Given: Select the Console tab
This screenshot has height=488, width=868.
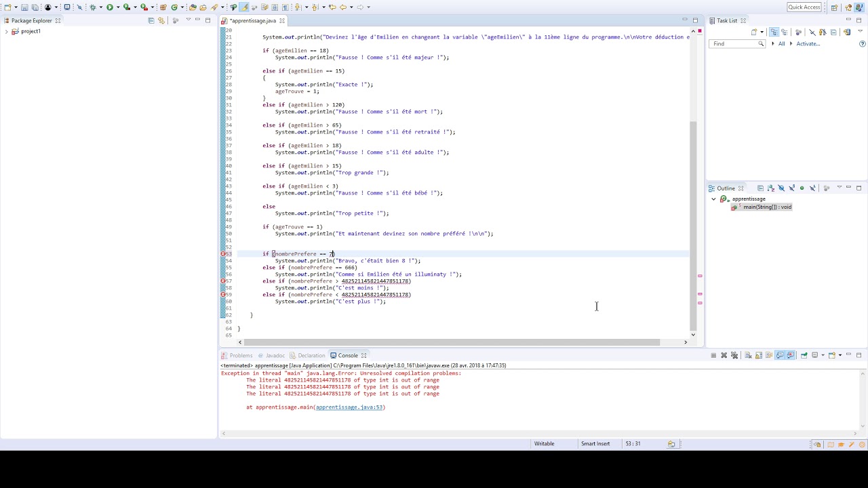Looking at the screenshot, I should 348,355.
